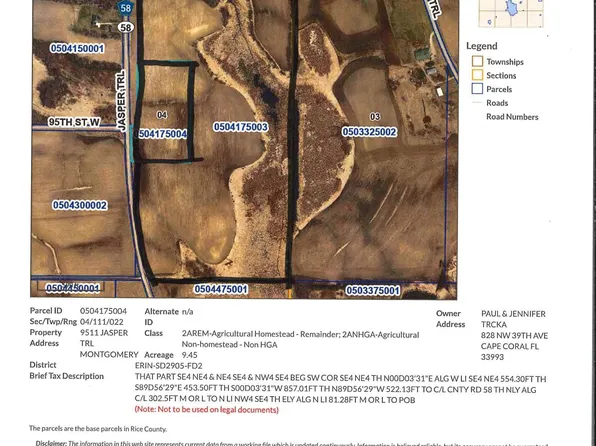This screenshot has width=596, height=446.
Task: Select parcel label 0503325002 on map
Action: [x=369, y=132]
